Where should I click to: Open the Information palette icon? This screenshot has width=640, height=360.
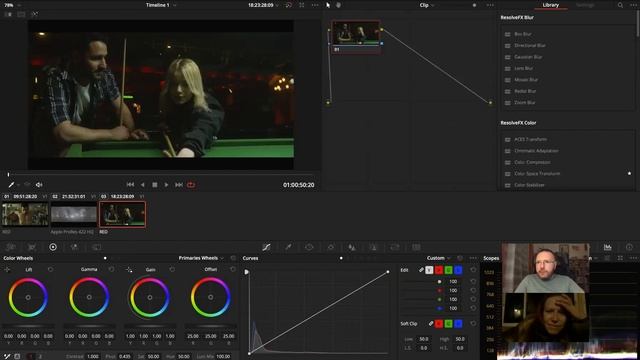[x=629, y=247]
